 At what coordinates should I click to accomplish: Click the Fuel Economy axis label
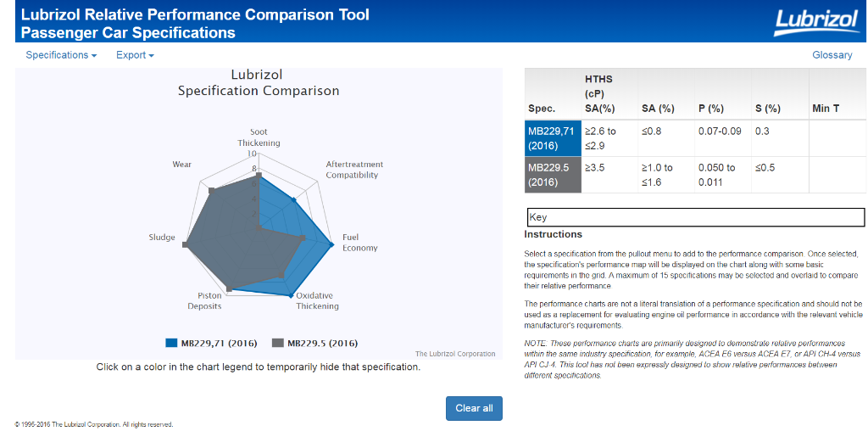point(359,243)
